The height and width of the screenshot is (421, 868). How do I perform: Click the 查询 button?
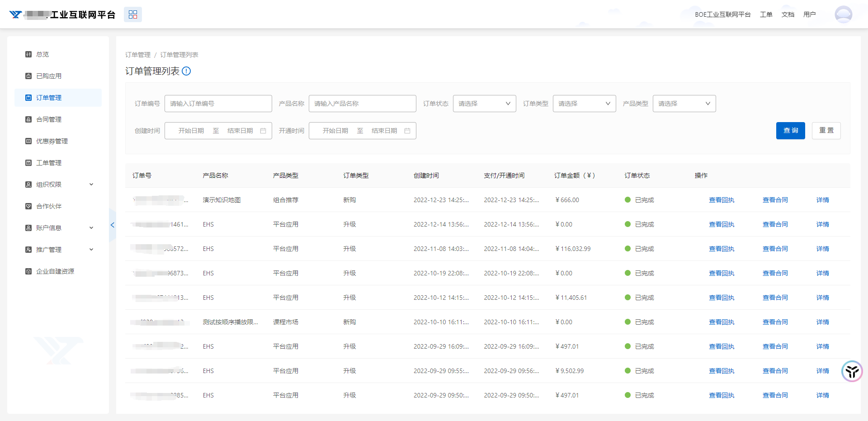791,131
